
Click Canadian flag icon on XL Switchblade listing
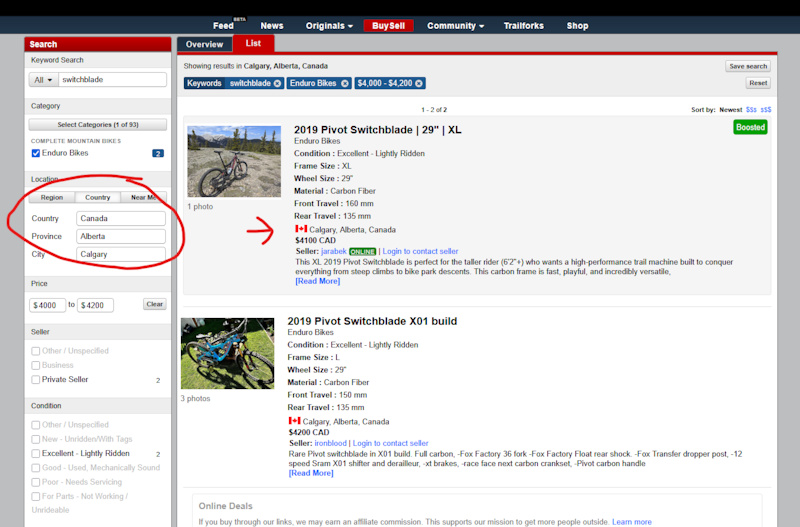click(301, 229)
